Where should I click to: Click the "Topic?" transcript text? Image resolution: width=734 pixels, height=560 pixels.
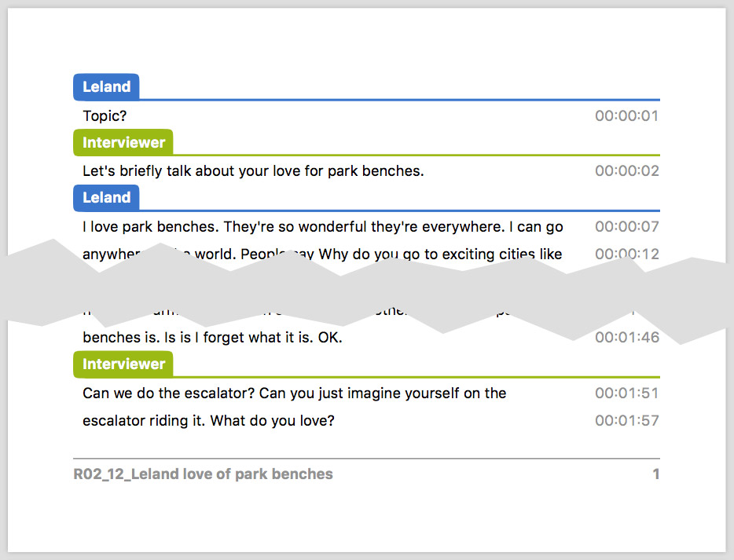[x=105, y=116]
